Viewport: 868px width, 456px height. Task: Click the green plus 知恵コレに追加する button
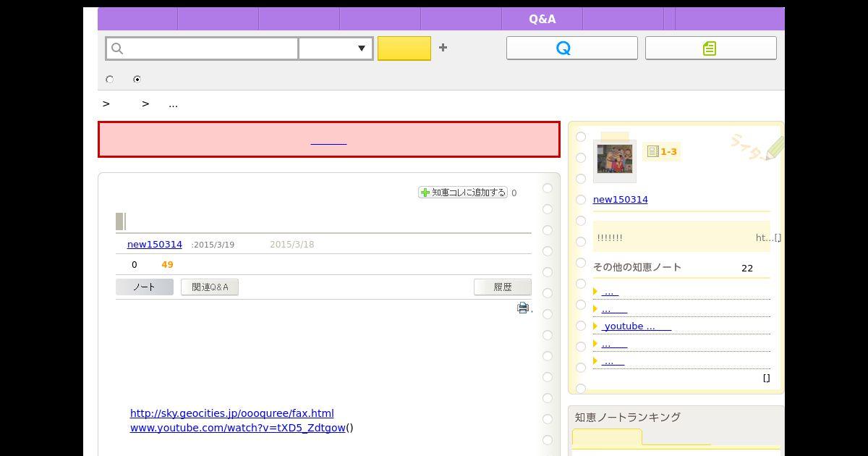coord(463,193)
